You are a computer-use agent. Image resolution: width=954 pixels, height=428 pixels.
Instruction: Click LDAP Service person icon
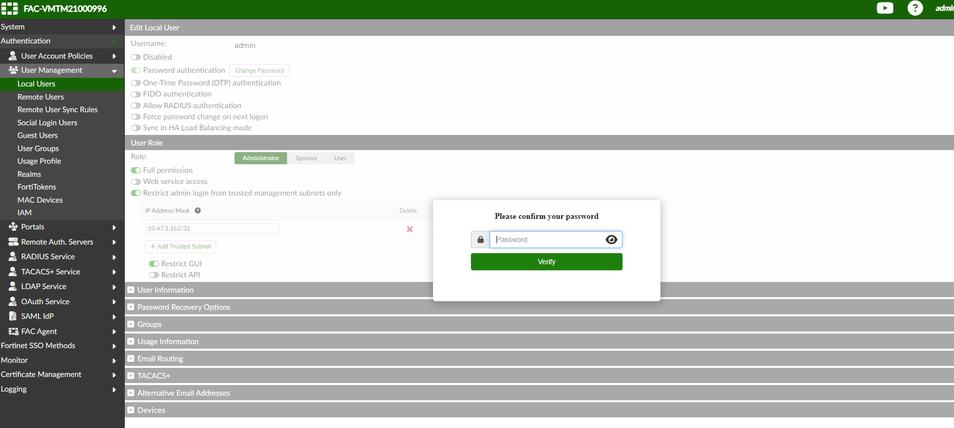[13, 286]
